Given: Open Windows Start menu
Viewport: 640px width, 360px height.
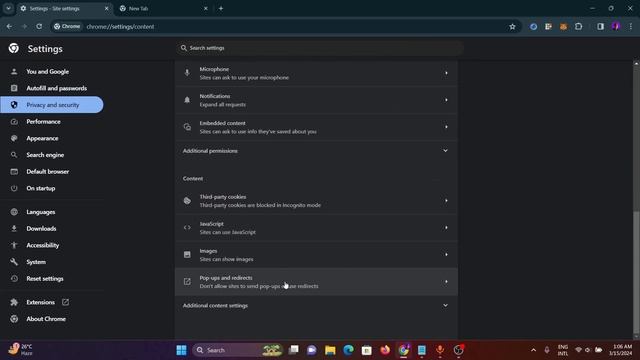Looking at the screenshot, I should 182,350.
